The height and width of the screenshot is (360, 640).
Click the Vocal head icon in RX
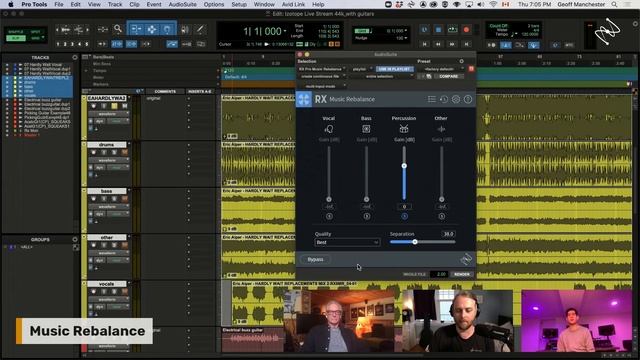(x=329, y=129)
